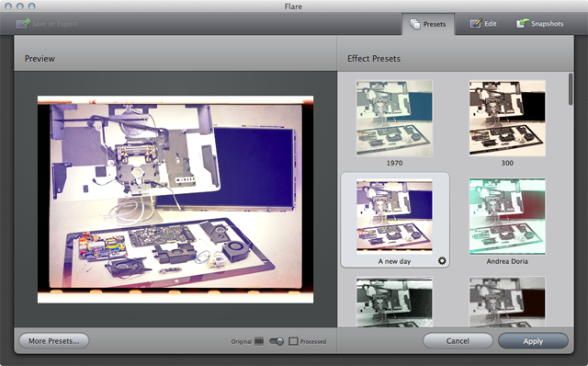Click the Edit pencil icon
Screen dimensions: 588x366
tap(476, 23)
